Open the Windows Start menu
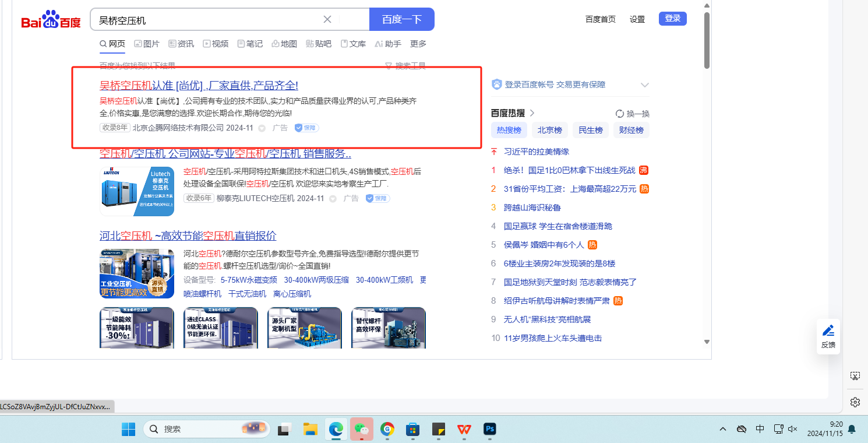The width and height of the screenshot is (868, 443). click(128, 429)
